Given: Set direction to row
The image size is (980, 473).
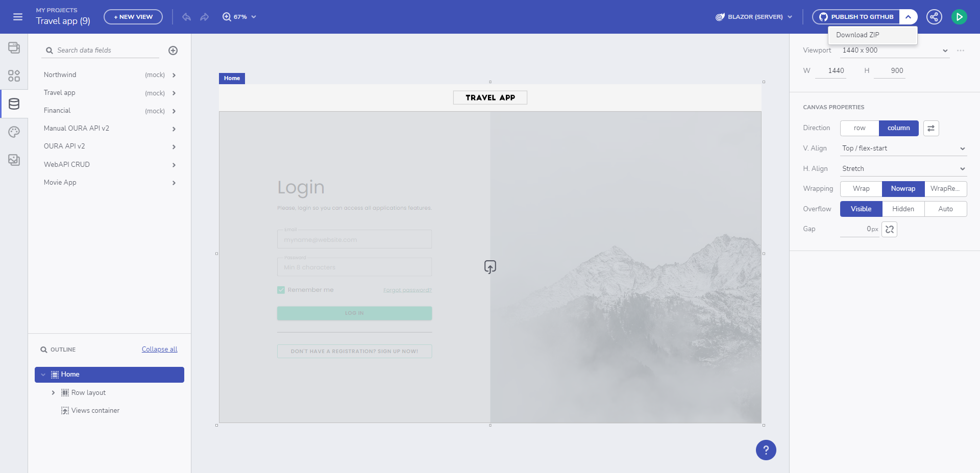Looking at the screenshot, I should (860, 128).
